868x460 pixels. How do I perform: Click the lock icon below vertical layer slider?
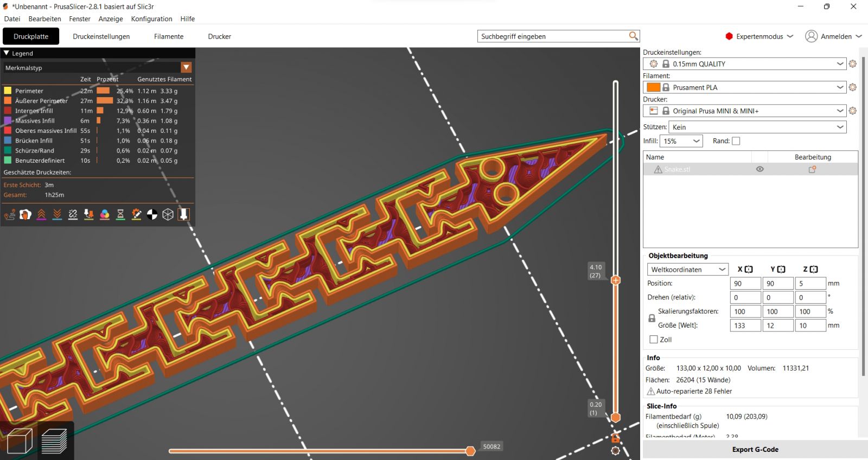[616, 438]
